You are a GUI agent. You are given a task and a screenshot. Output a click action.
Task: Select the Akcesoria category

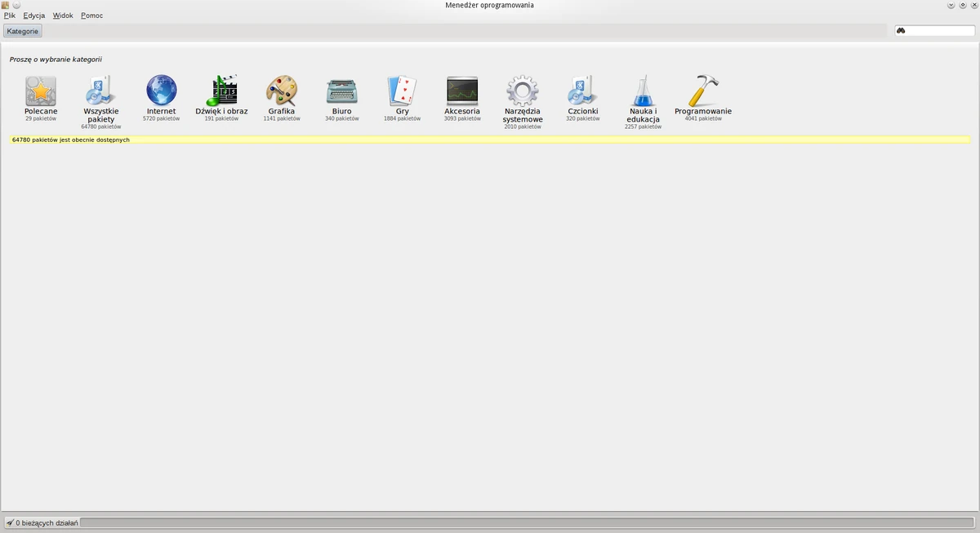point(462,90)
